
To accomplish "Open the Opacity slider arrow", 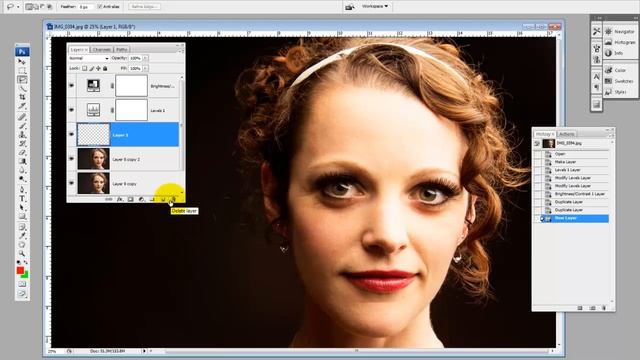I will pyautogui.click(x=145, y=58).
